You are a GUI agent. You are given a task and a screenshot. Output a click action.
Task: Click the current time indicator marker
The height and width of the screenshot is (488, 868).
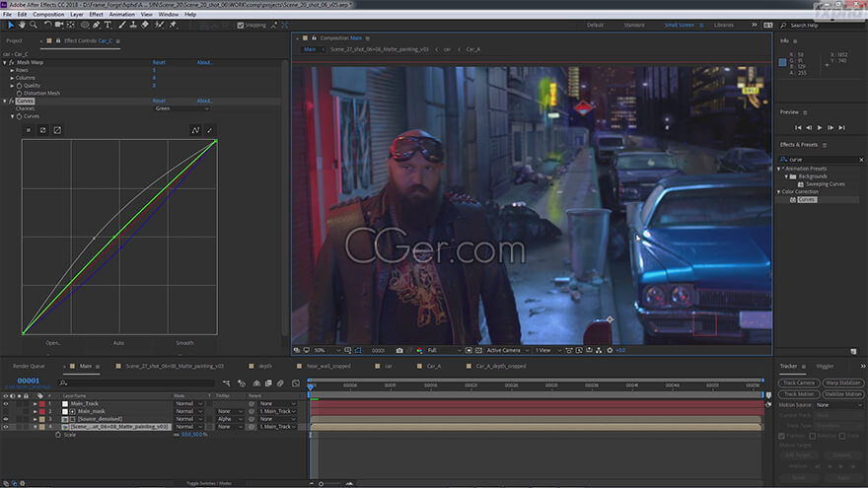(x=311, y=385)
